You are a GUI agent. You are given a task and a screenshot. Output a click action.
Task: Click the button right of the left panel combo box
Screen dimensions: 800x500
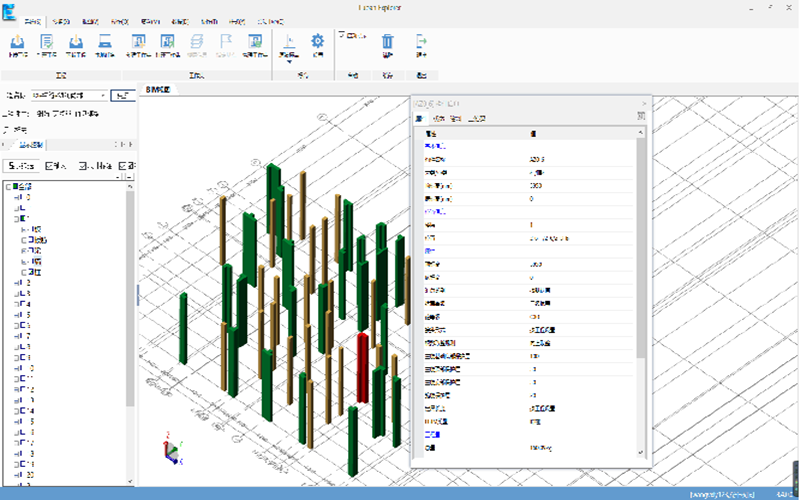[123, 95]
